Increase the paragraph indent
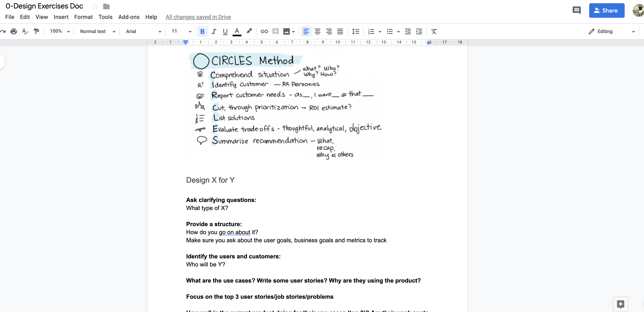The height and width of the screenshot is (312, 644). coord(419,31)
